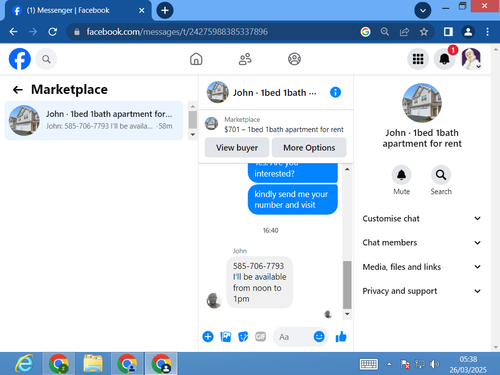The image size is (500, 375).
Task: Go to Facebook Home icon
Action: pos(196,59)
